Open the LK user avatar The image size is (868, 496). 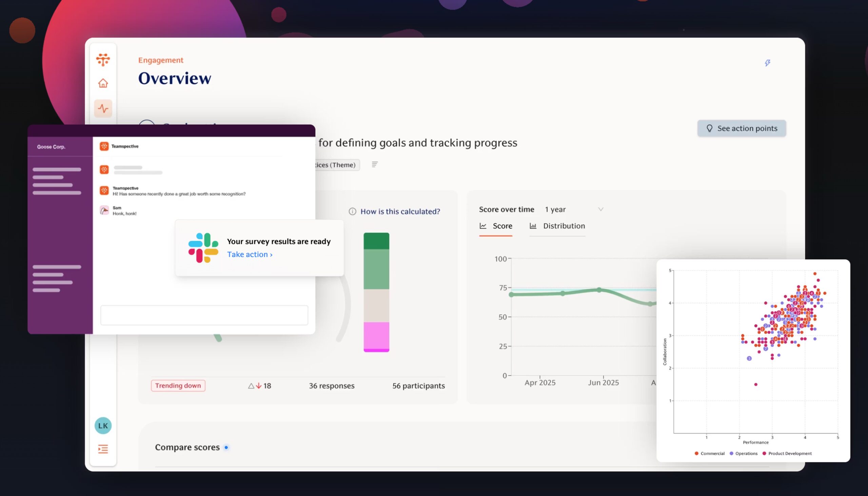click(x=103, y=425)
